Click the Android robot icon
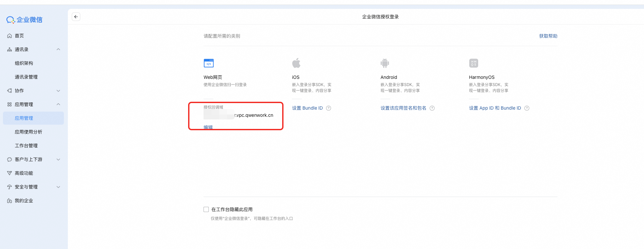 point(385,63)
